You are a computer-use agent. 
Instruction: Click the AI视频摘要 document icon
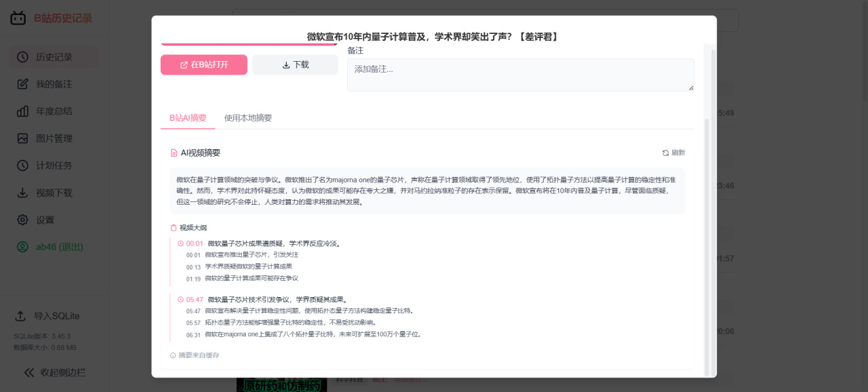pos(174,153)
